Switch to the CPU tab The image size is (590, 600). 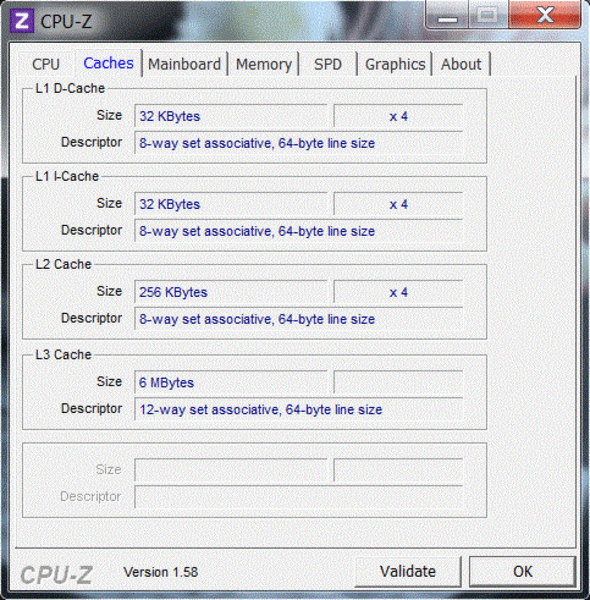pos(46,64)
